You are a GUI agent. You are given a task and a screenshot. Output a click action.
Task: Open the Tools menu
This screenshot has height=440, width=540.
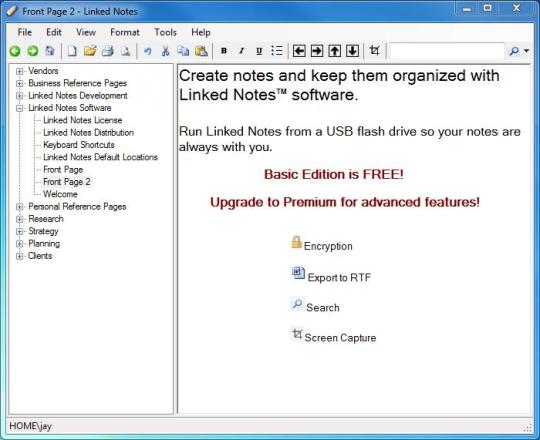coord(165,32)
